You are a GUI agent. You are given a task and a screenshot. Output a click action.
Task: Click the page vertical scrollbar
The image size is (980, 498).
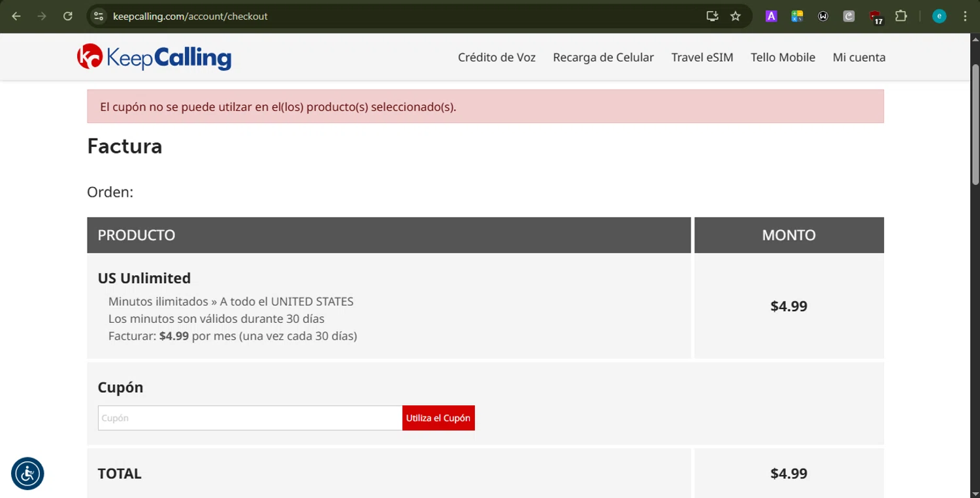[x=975, y=124]
